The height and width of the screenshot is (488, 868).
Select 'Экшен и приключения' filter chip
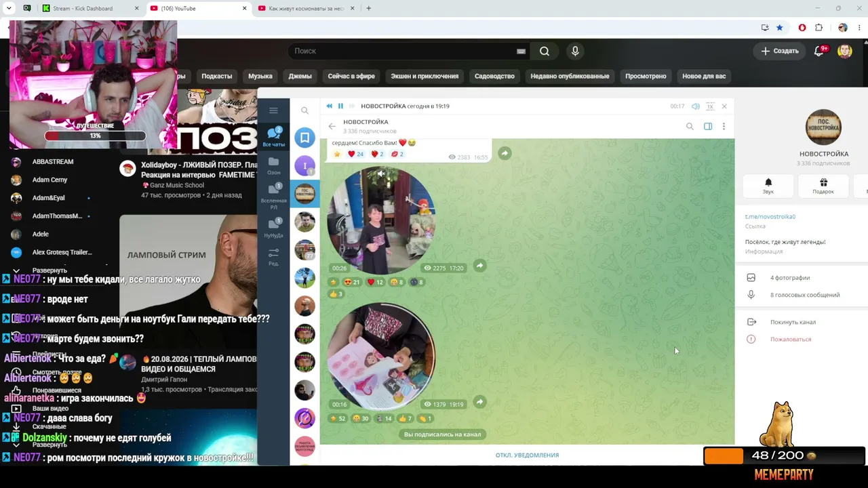[x=425, y=76]
